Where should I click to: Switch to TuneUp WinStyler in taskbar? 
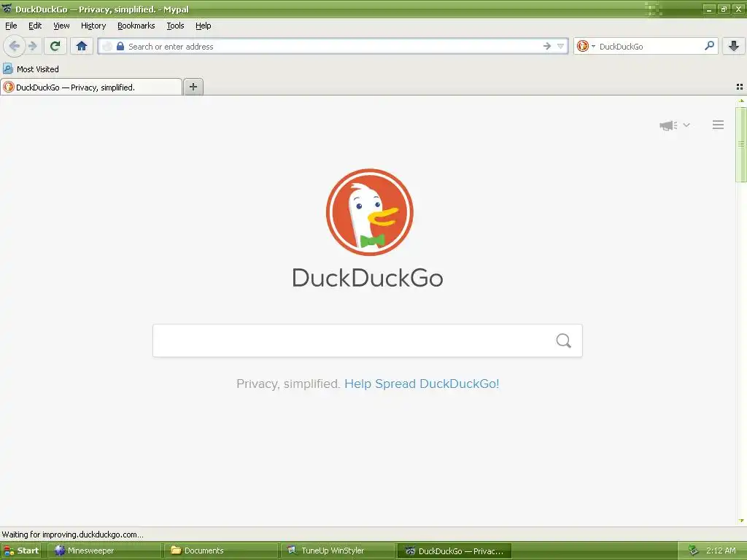(x=338, y=551)
